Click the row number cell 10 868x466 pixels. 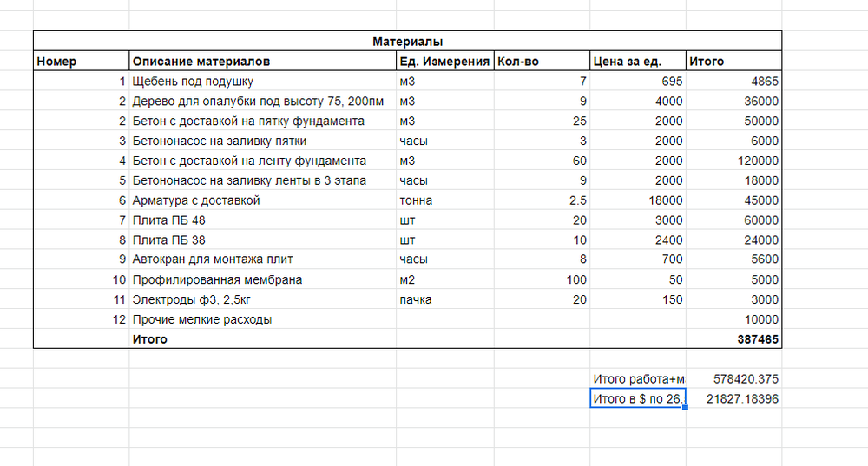(x=82, y=279)
